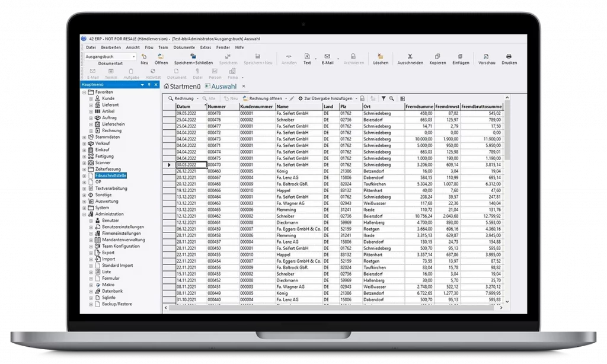Image resolution: width=607 pixels, height=364 pixels.
Task: Open dropdown arrow beside Rechnung öffnen
Action: [286, 98]
